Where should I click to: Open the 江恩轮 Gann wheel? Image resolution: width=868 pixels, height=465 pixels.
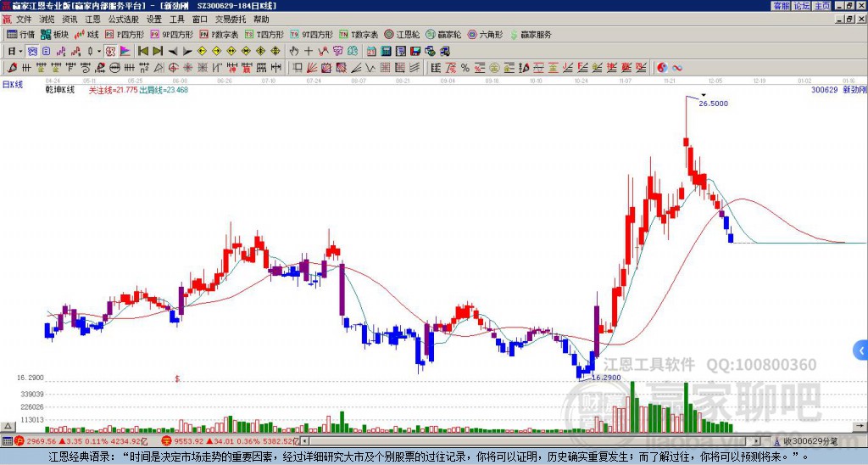pos(402,34)
